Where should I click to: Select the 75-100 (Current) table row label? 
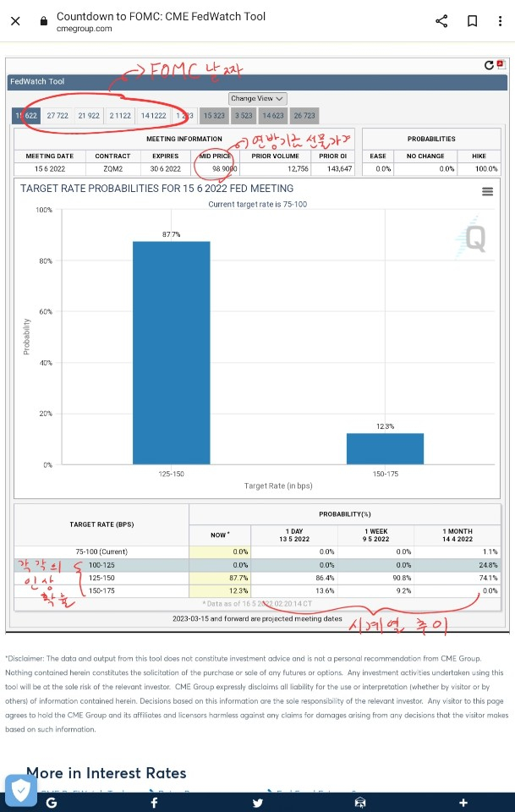coord(101,552)
